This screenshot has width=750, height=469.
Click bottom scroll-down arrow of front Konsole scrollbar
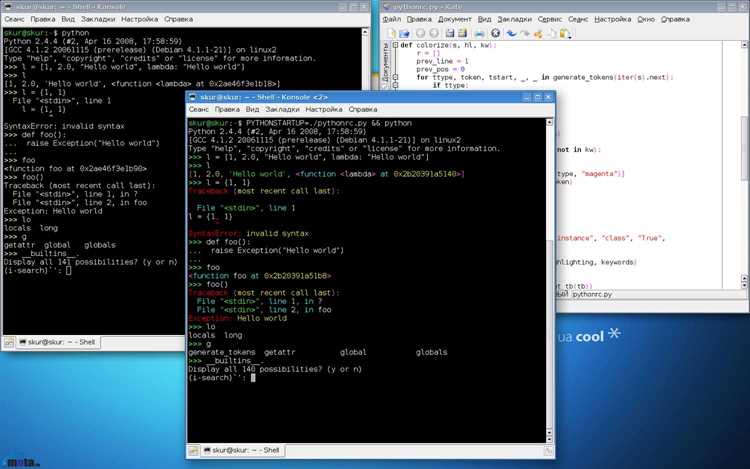tap(549, 439)
